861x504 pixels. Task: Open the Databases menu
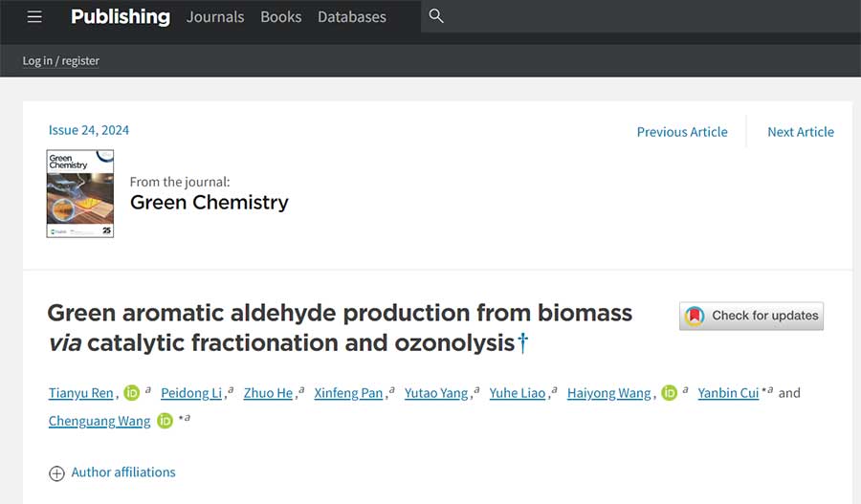pos(352,17)
